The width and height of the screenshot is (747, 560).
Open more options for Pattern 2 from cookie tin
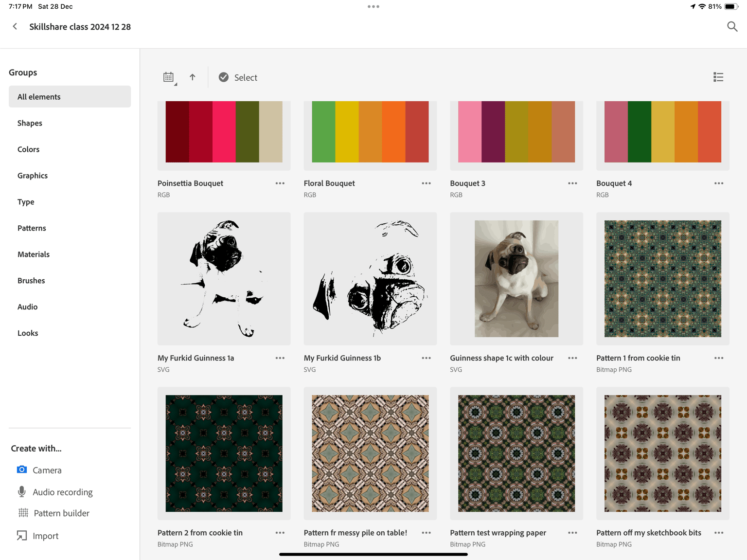[x=280, y=533]
